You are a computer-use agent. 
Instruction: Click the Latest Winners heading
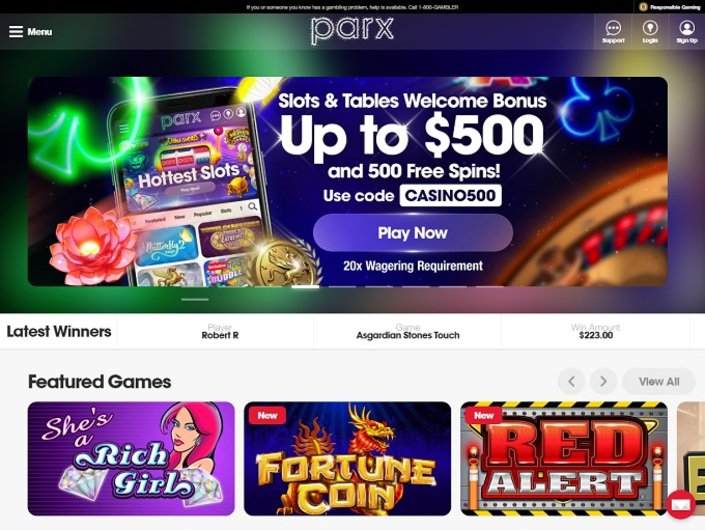point(59,331)
